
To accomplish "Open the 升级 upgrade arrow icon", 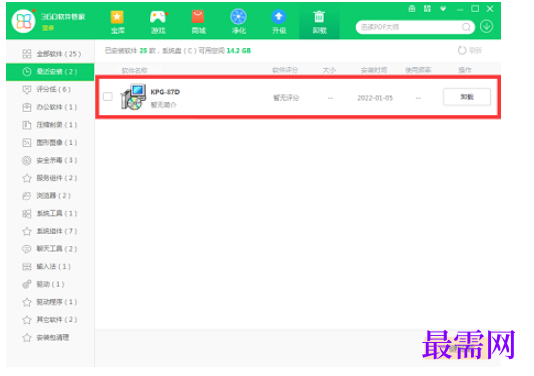I will click(279, 22).
